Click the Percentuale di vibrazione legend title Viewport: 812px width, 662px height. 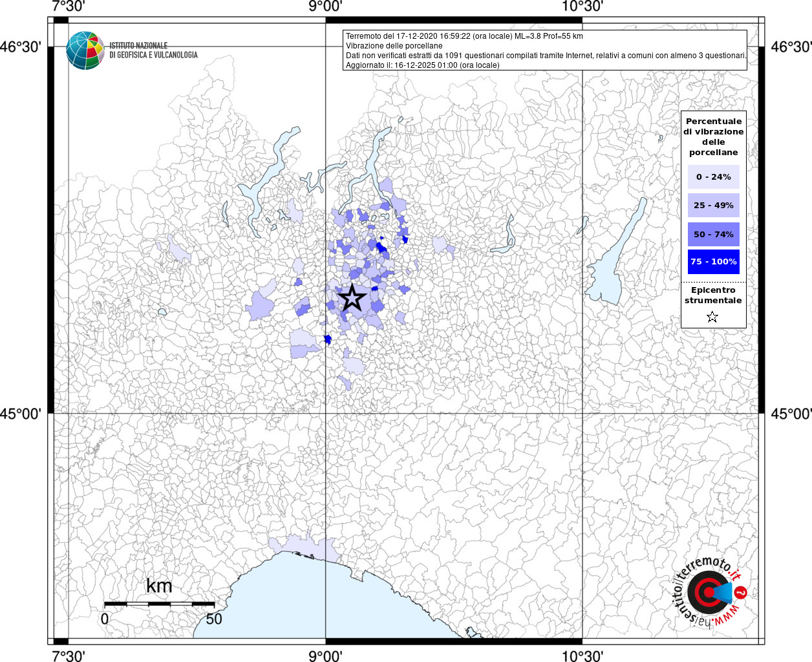pos(714,136)
